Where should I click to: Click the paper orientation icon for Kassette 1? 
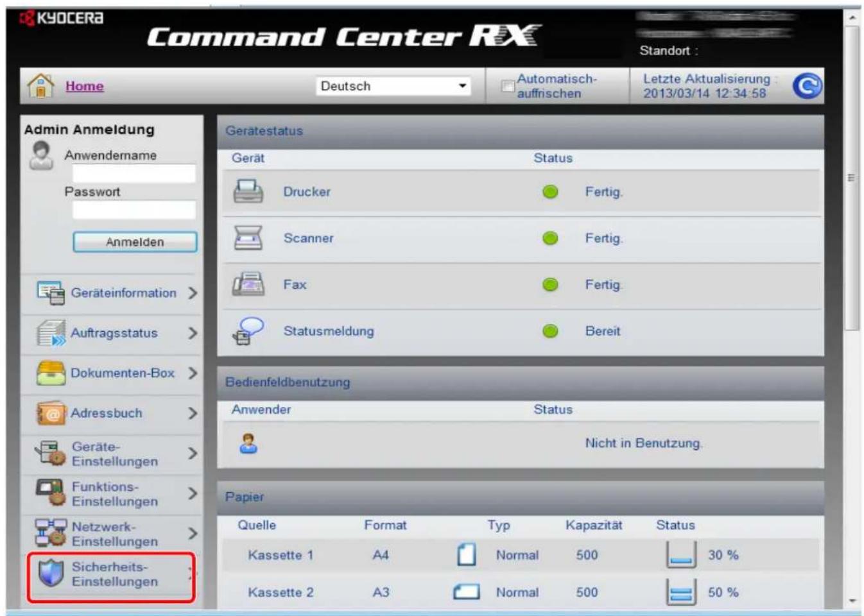point(467,555)
